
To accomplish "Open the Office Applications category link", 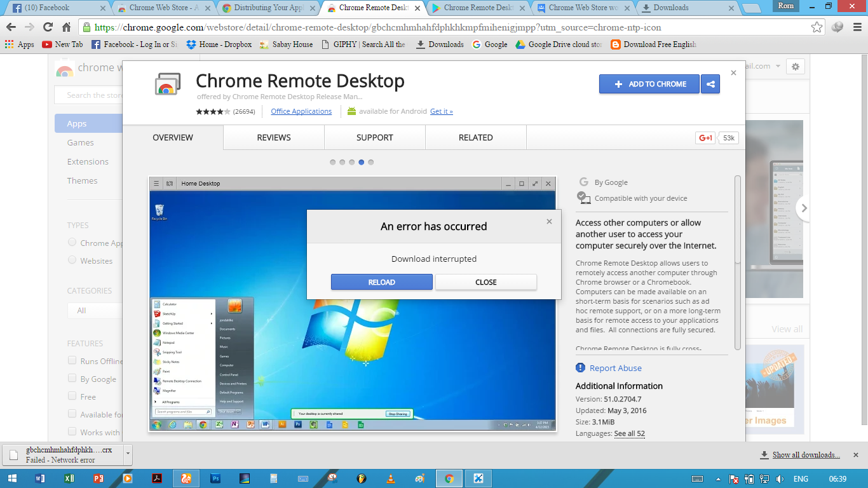I will coord(301,111).
